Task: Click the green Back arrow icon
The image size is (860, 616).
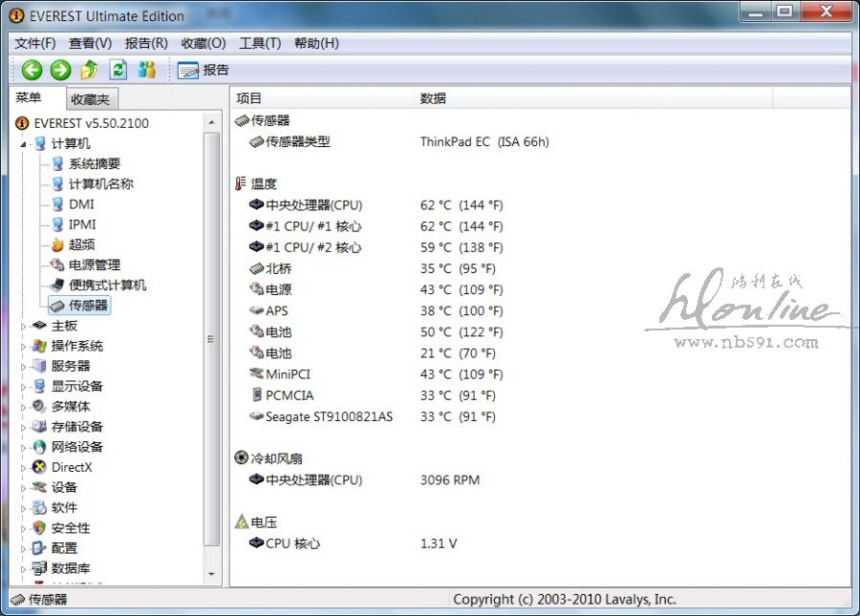Action: click(x=32, y=70)
